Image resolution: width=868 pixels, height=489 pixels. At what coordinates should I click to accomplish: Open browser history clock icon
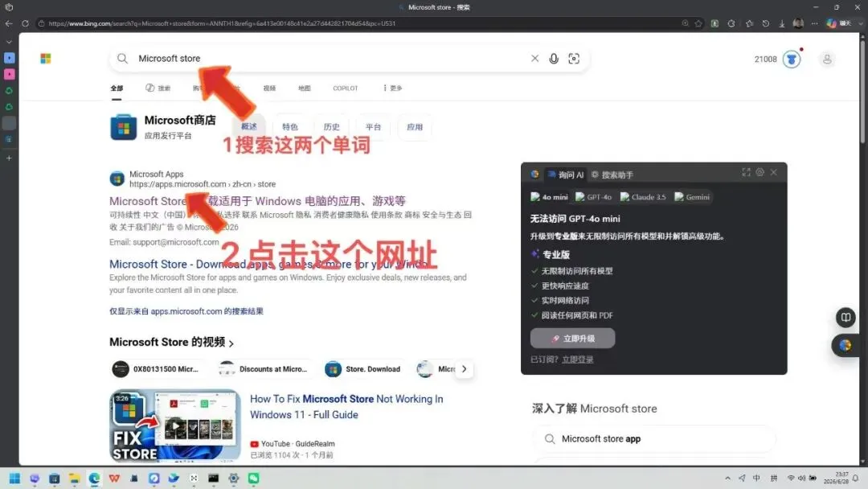766,23
